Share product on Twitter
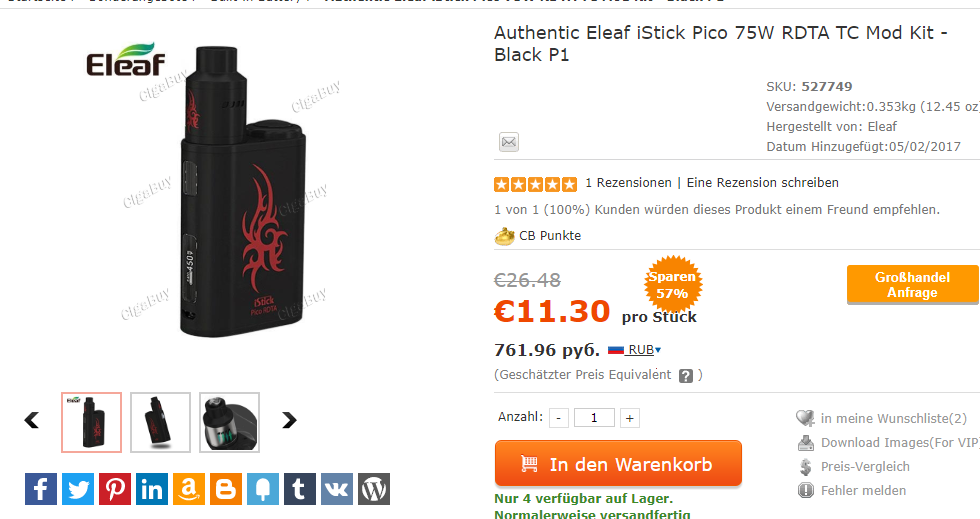Screen dimensions: 980x519 point(78,489)
